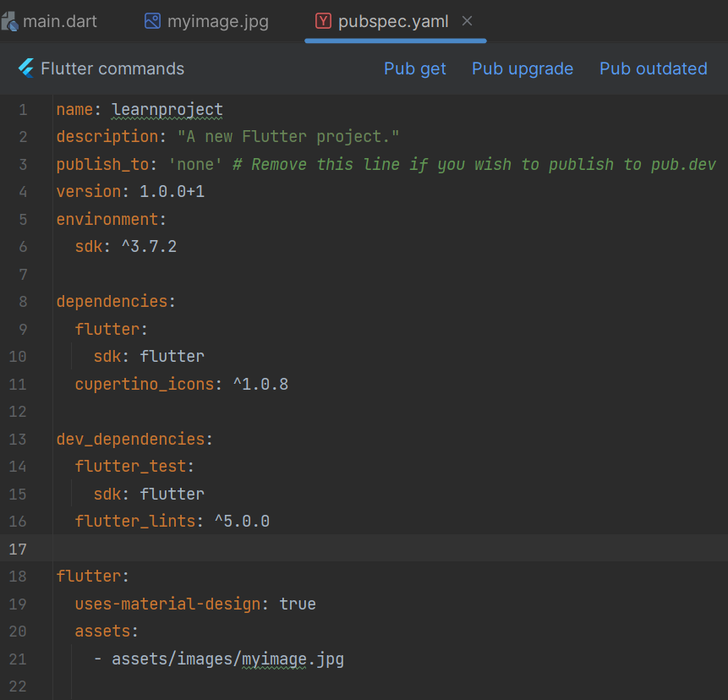Click line number 17 in the gutter
728x700 pixels.
18,549
